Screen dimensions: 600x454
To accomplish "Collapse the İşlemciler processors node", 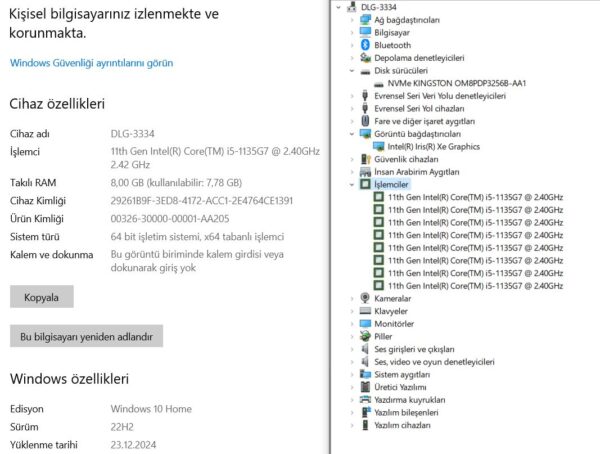I will (351, 185).
